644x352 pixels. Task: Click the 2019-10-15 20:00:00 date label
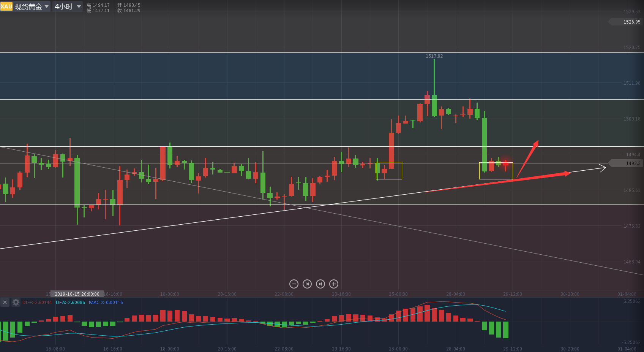pos(77,294)
